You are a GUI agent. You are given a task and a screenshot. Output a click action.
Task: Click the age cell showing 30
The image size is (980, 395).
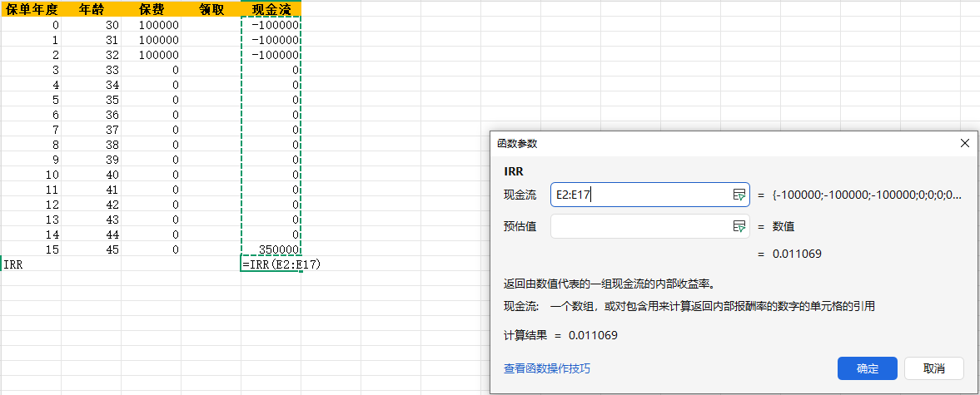91,25
